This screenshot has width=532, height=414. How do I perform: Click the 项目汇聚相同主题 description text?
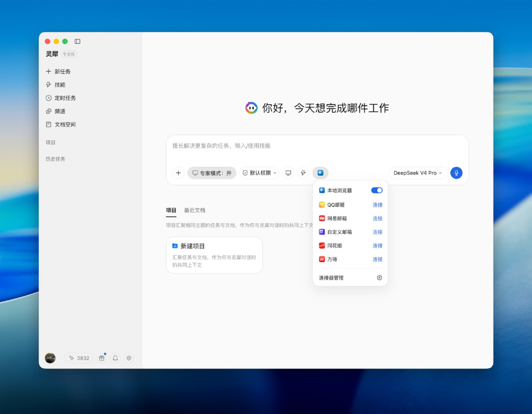pyautogui.click(x=239, y=225)
